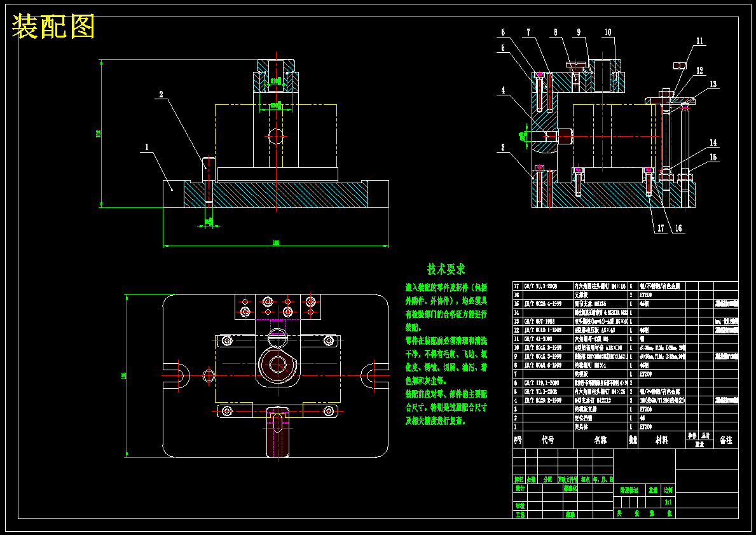The height and width of the screenshot is (535, 756).
Task: Click balloon number 5 in the section view
Action: tap(503, 48)
